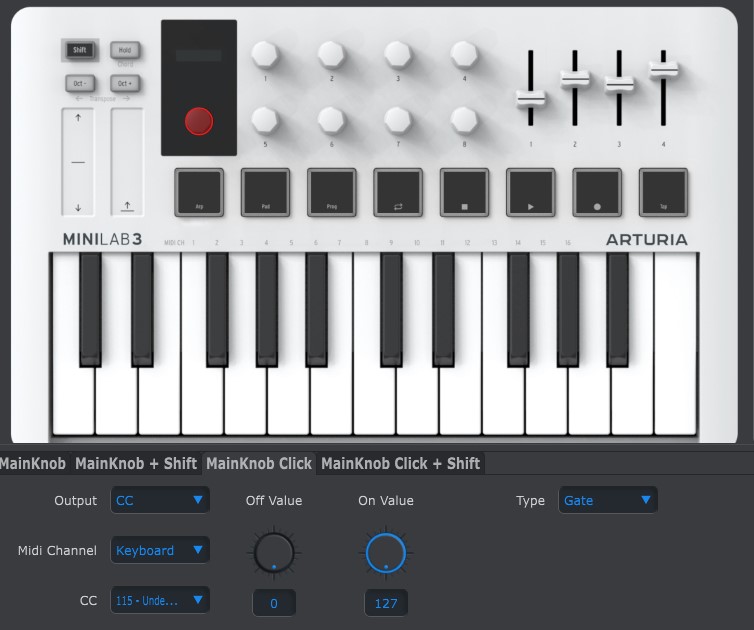
Task: Click the leftmost white piano key
Action: pyautogui.click(x=73, y=402)
